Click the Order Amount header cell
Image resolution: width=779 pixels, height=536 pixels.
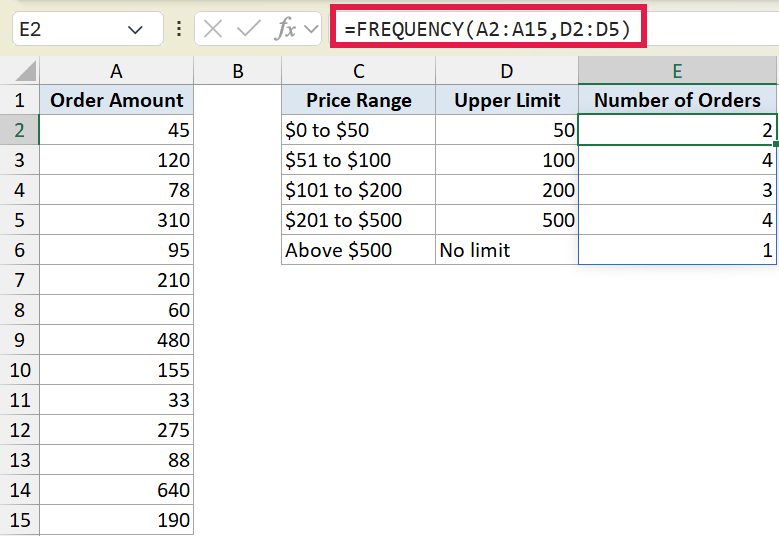(116, 100)
